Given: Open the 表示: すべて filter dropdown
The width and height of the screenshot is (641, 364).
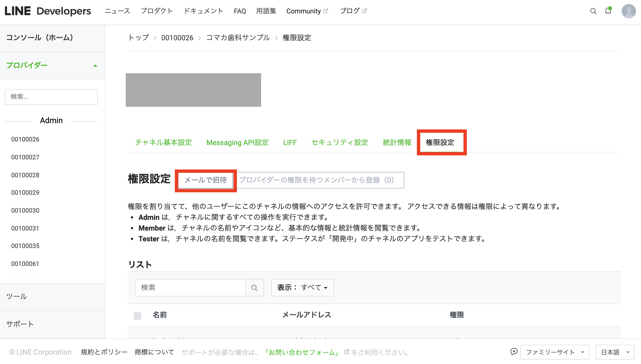Looking at the screenshot, I should pyautogui.click(x=302, y=288).
